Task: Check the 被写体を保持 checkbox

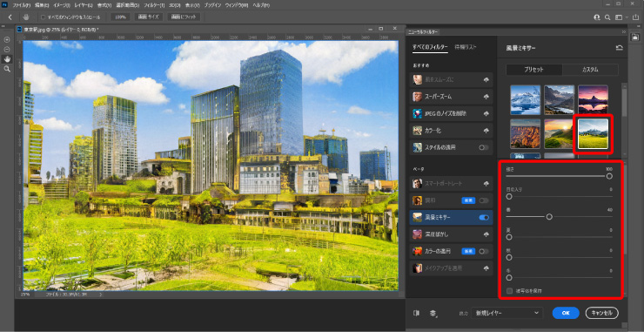Action: point(509,291)
